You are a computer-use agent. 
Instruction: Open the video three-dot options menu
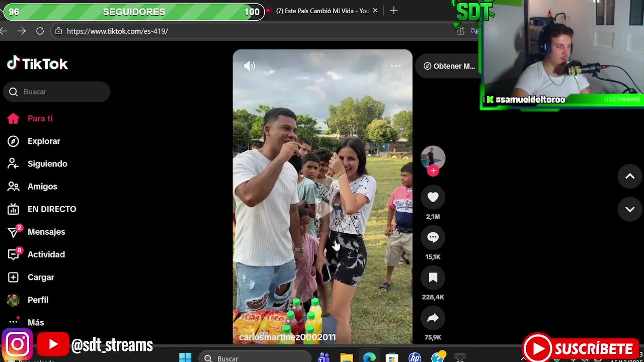[x=396, y=66]
